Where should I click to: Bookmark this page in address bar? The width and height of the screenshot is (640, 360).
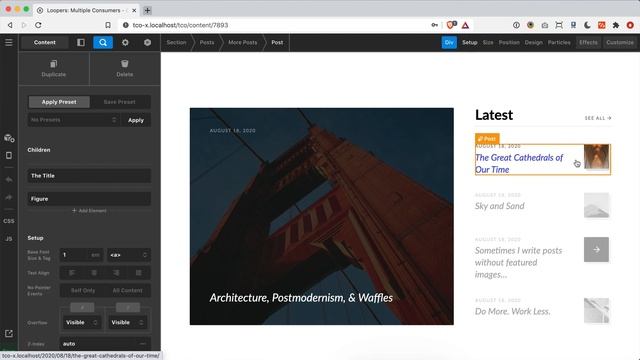pos(108,25)
